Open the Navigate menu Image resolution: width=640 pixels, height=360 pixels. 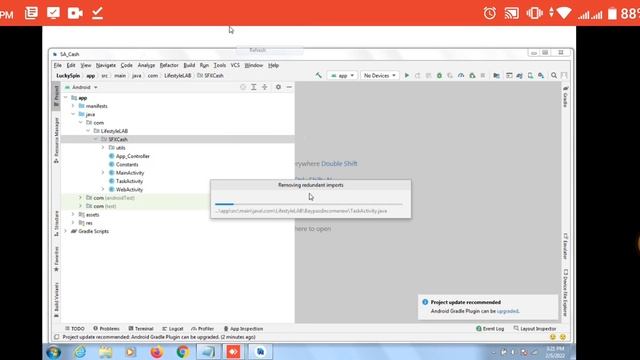pyautogui.click(x=106, y=65)
